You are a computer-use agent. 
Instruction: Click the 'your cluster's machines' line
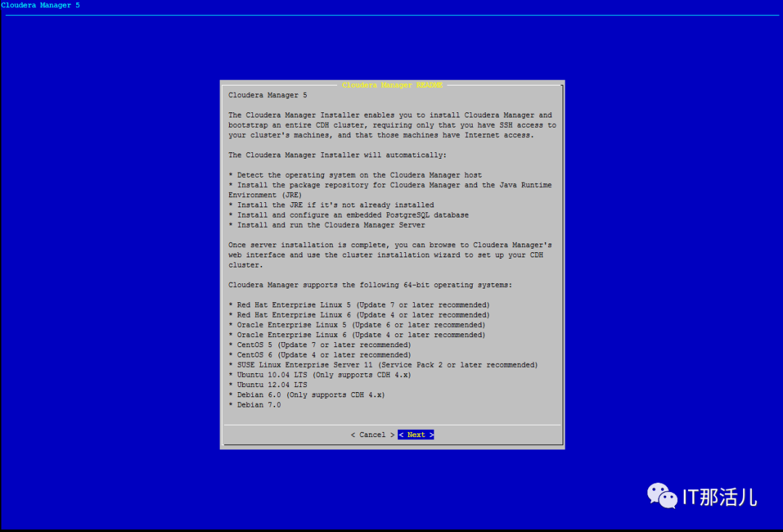[x=381, y=136]
